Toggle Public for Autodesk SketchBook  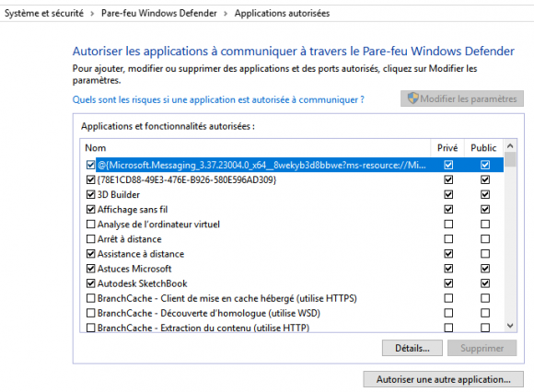tap(485, 283)
